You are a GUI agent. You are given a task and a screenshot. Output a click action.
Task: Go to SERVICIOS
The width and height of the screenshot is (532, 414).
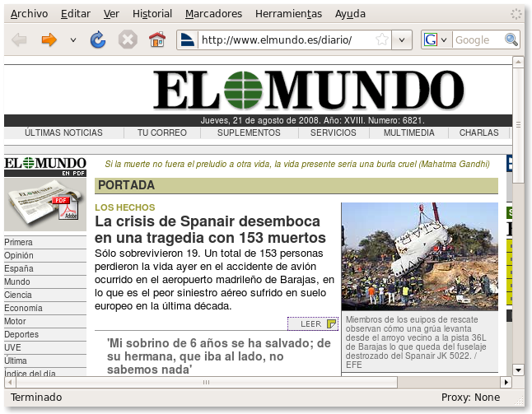coord(334,133)
